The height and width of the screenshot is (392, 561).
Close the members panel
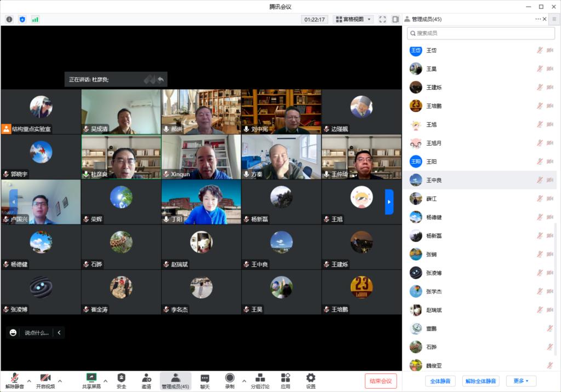(545, 19)
